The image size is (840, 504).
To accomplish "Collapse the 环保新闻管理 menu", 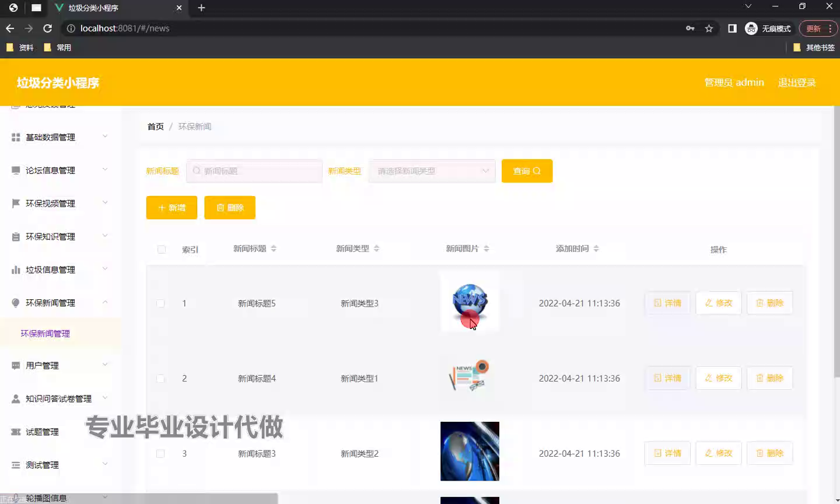I will pyautogui.click(x=105, y=302).
